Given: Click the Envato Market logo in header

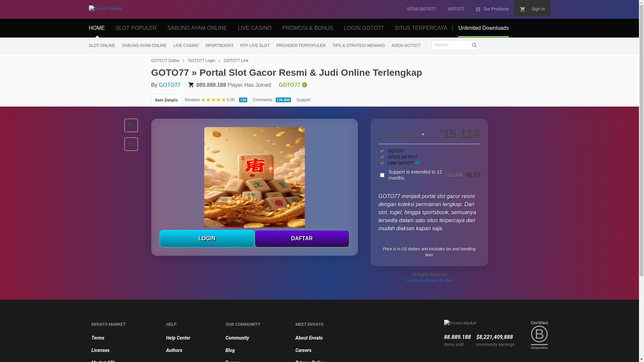Looking at the screenshot, I should click(x=105, y=9).
